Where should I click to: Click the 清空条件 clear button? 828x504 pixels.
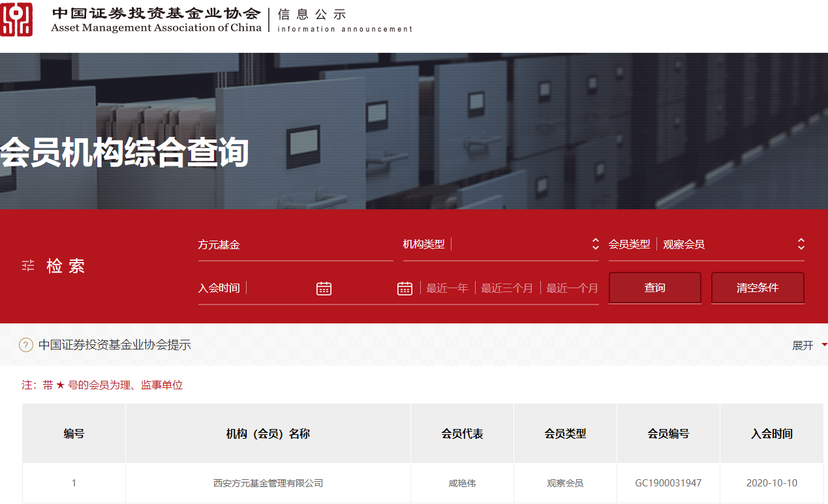pos(758,288)
